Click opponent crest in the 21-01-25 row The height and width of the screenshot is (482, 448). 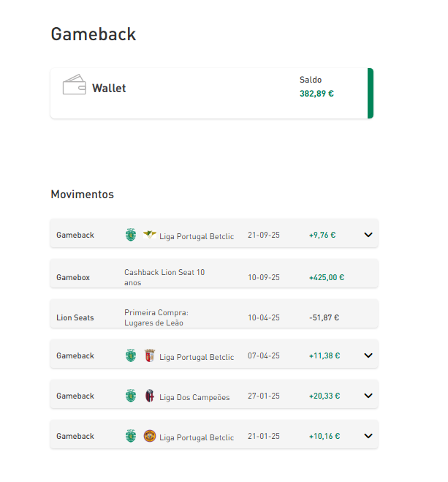click(x=150, y=436)
